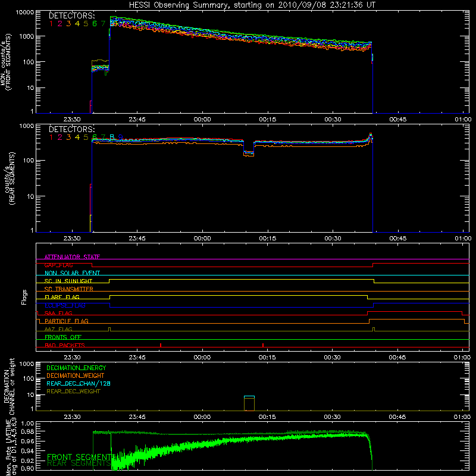
Task: Click yellow detector 4 in rear segments legend
Action: coord(77,137)
